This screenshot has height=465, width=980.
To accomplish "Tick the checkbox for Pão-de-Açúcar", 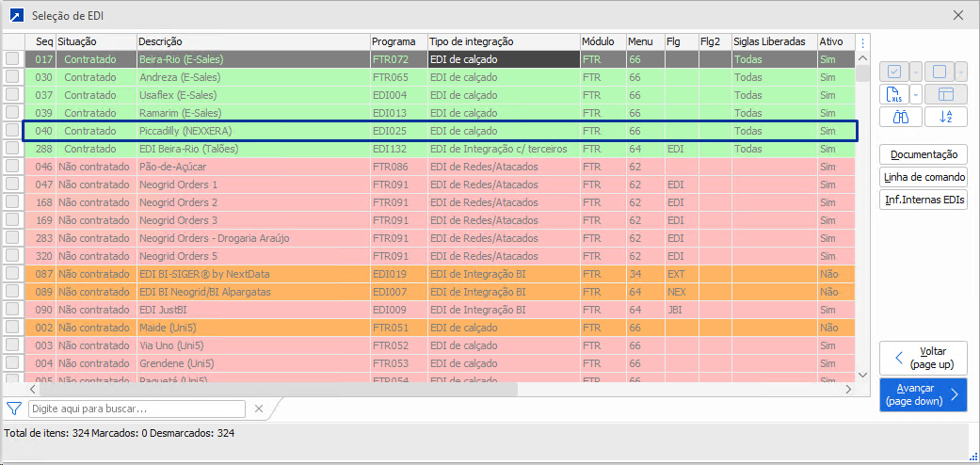I will point(12,167).
